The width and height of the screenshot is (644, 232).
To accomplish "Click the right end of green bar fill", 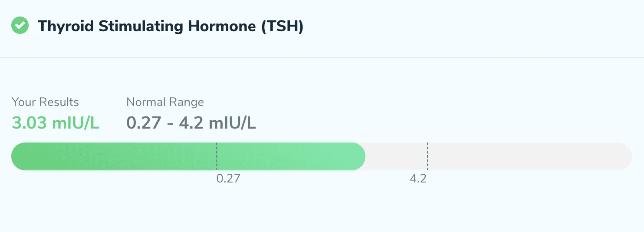I will tap(358, 156).
